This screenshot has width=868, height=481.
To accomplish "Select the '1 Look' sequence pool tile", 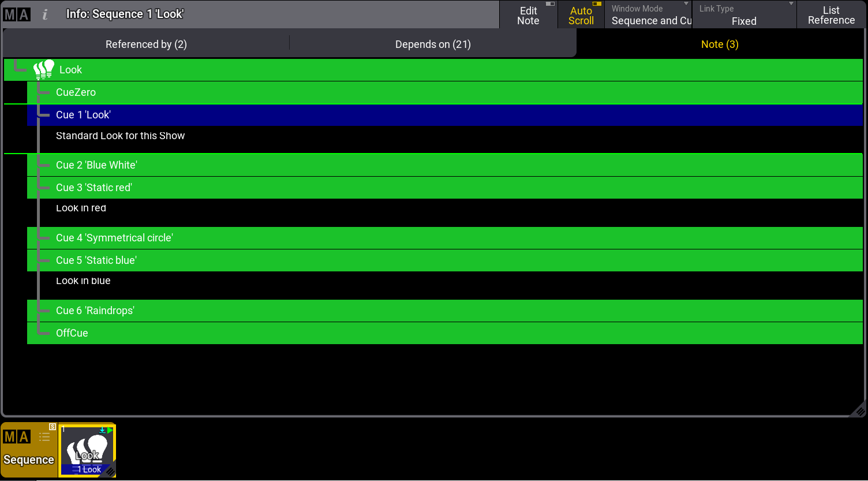I will (88, 450).
